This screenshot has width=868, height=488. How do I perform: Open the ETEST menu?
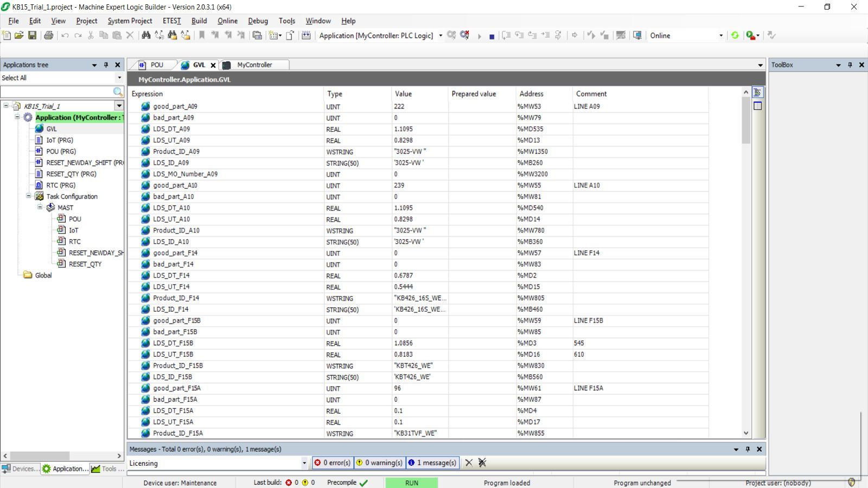(171, 21)
